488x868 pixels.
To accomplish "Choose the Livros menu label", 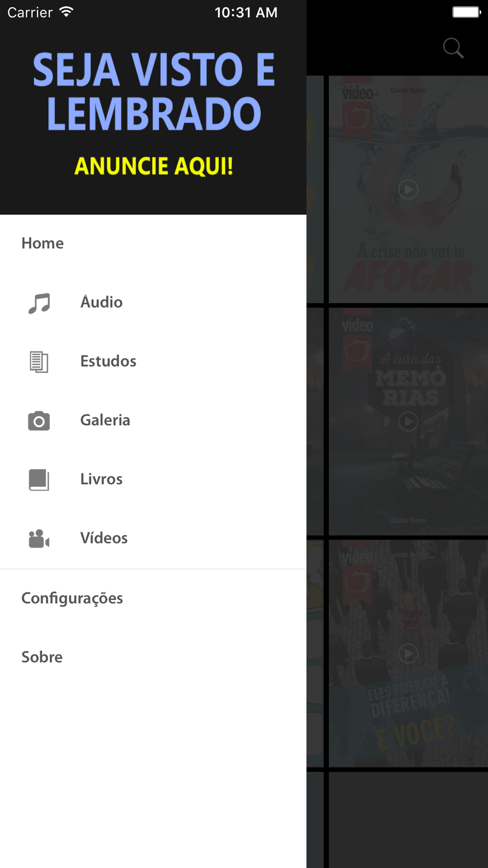I will 102,479.
